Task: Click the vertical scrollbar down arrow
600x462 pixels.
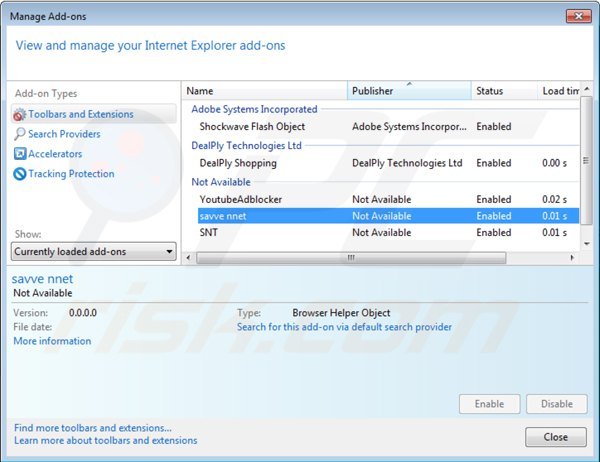Action: click(x=586, y=244)
